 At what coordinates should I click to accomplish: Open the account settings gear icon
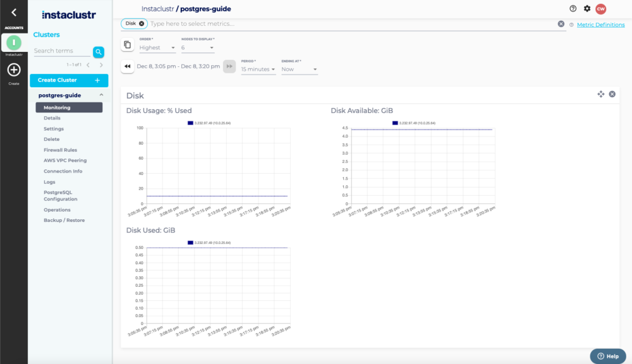pos(587,9)
